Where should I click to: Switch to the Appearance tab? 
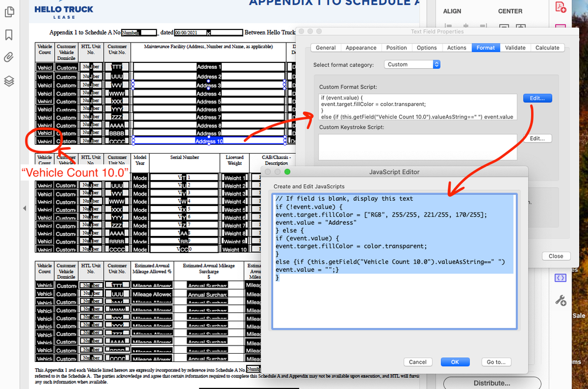(x=361, y=48)
